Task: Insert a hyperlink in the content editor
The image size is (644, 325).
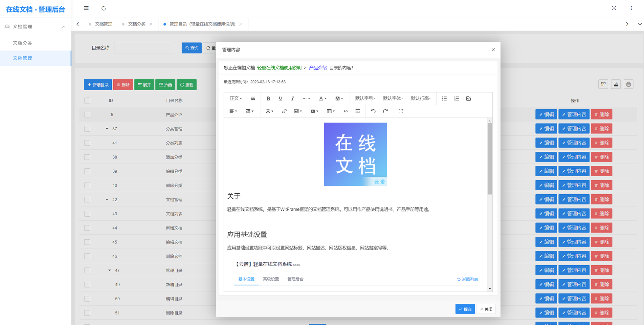Action: pyautogui.click(x=284, y=111)
